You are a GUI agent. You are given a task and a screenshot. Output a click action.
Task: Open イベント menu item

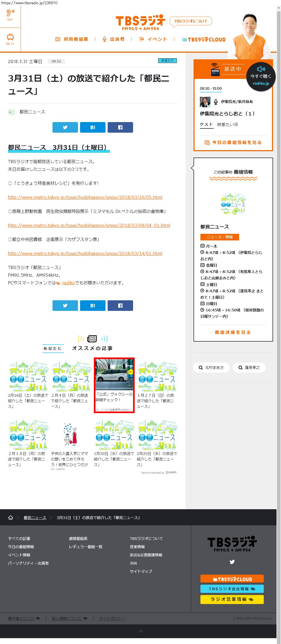pos(153,39)
